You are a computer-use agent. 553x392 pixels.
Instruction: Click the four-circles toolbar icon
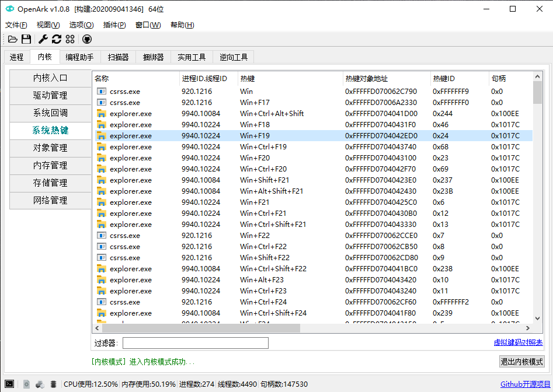pyautogui.click(x=70, y=39)
